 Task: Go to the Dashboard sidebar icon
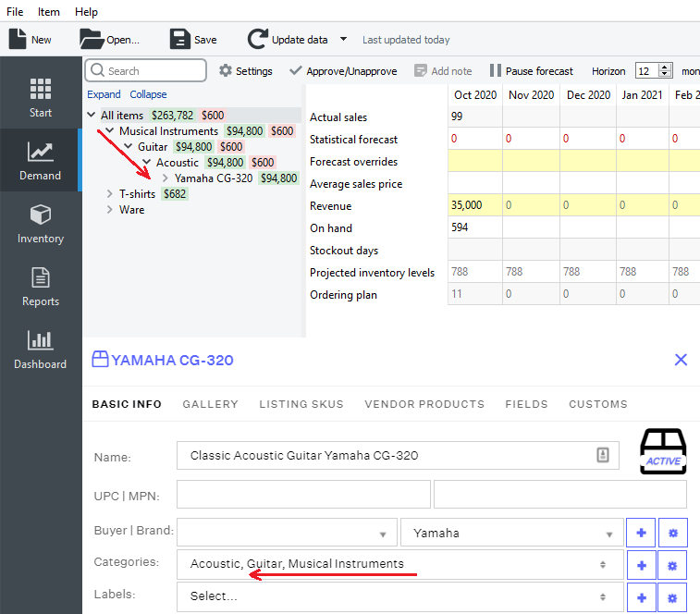(41, 350)
